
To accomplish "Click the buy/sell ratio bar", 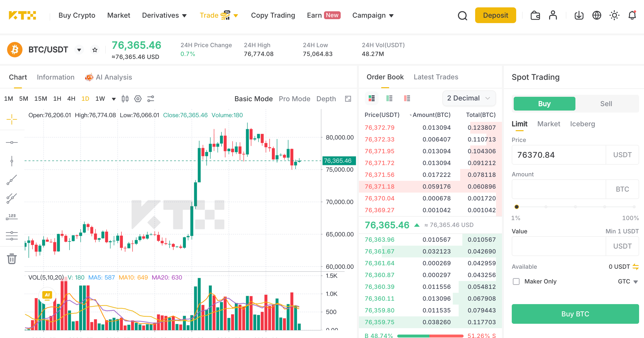I will (430, 336).
